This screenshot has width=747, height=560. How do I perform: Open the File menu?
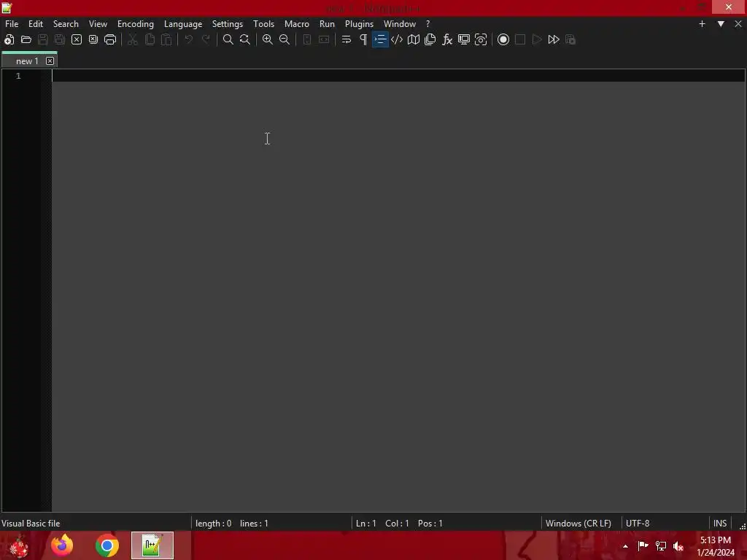(x=12, y=24)
